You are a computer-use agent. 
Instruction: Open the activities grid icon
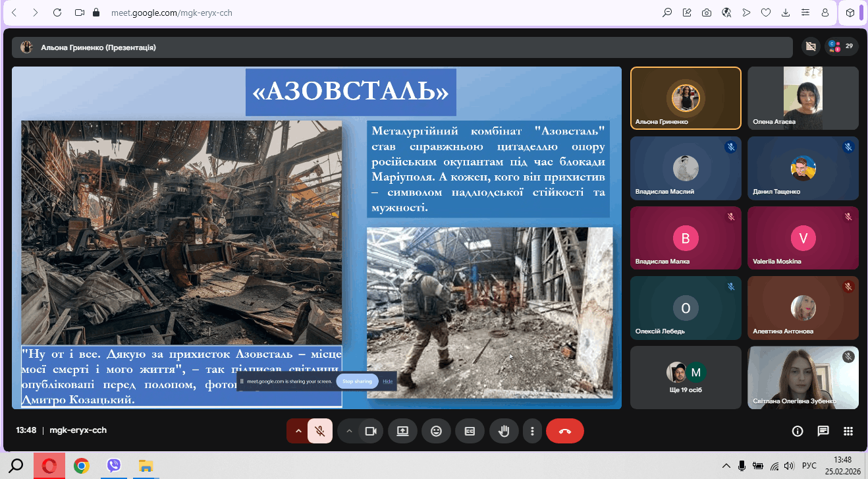pos(848,431)
